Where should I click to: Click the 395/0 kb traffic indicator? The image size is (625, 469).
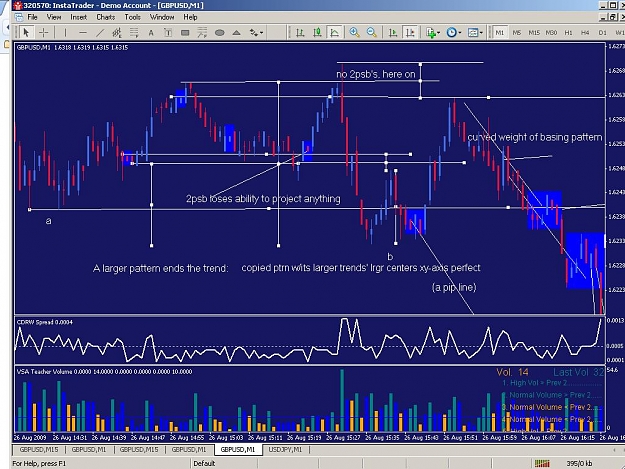tap(579, 463)
